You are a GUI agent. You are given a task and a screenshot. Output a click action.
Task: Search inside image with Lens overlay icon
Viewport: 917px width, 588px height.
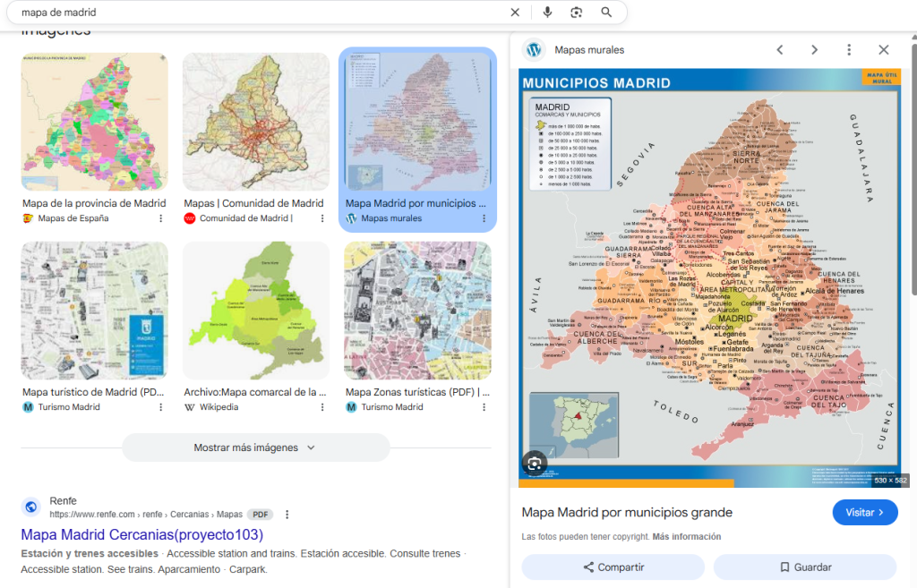(x=535, y=463)
